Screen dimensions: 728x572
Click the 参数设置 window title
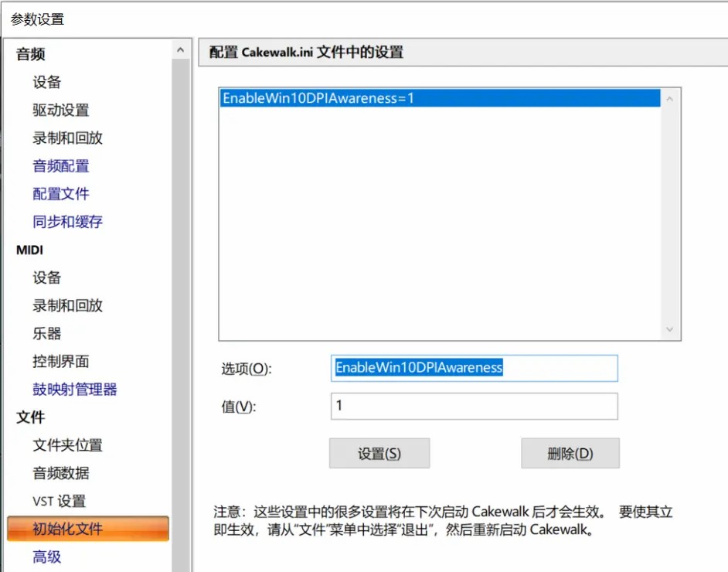point(38,19)
